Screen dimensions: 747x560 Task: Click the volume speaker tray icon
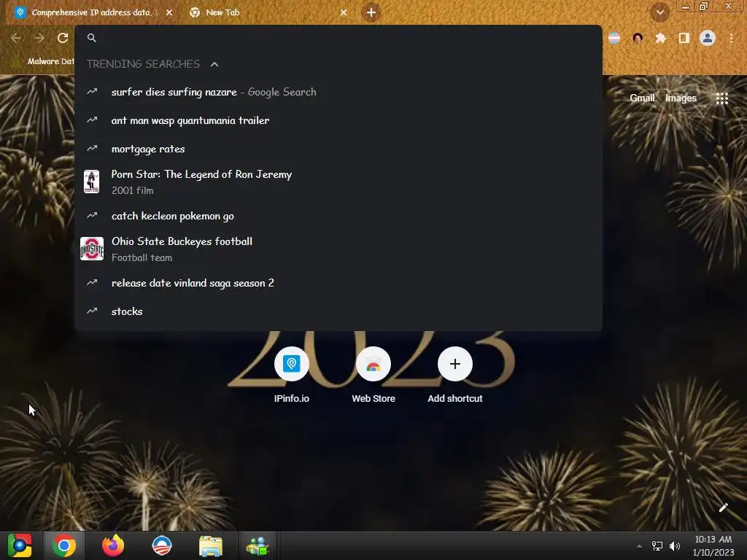click(675, 546)
